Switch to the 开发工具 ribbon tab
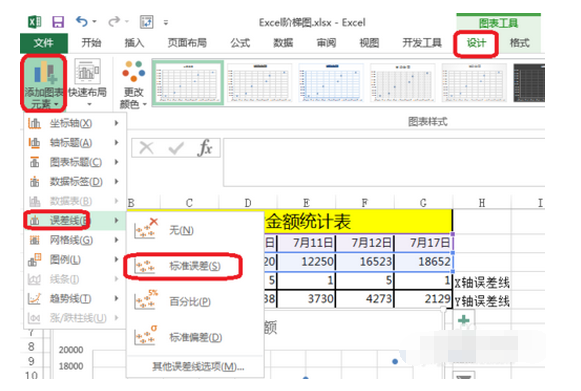 422,43
